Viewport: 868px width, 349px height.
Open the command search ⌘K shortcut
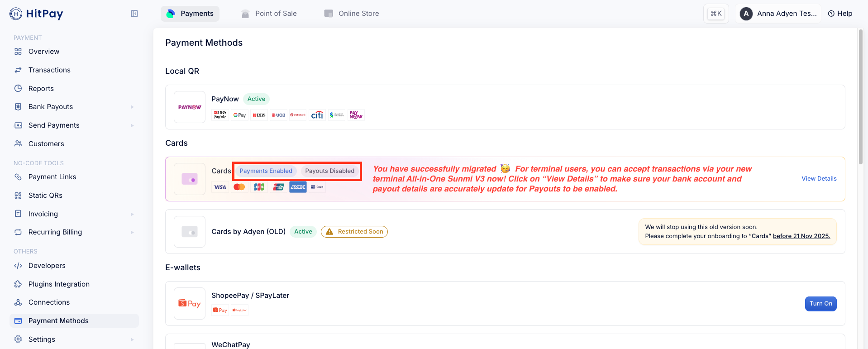[x=716, y=14]
